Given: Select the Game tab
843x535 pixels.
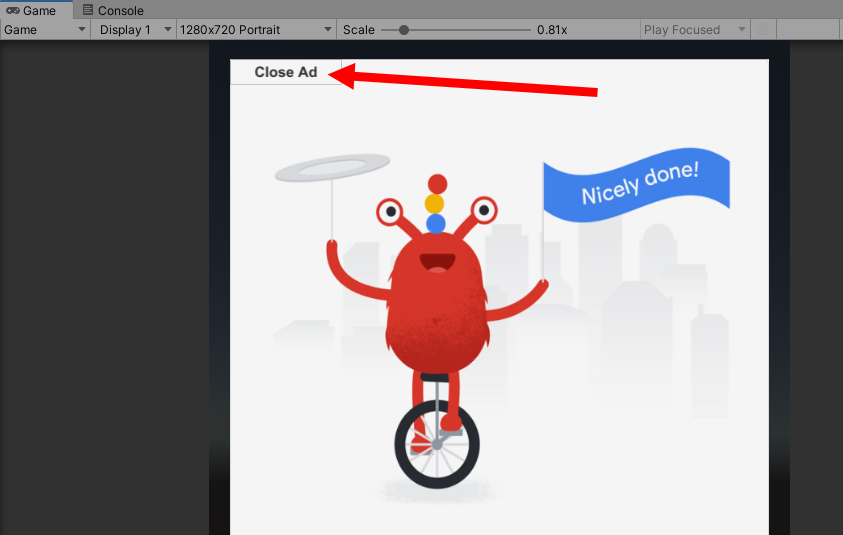Looking at the screenshot, I should click(x=37, y=10).
